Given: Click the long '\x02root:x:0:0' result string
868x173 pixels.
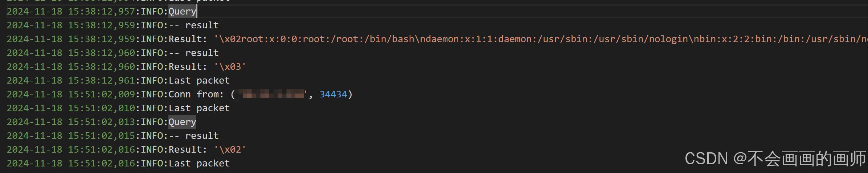Looking at the screenshot, I should [x=541, y=39].
